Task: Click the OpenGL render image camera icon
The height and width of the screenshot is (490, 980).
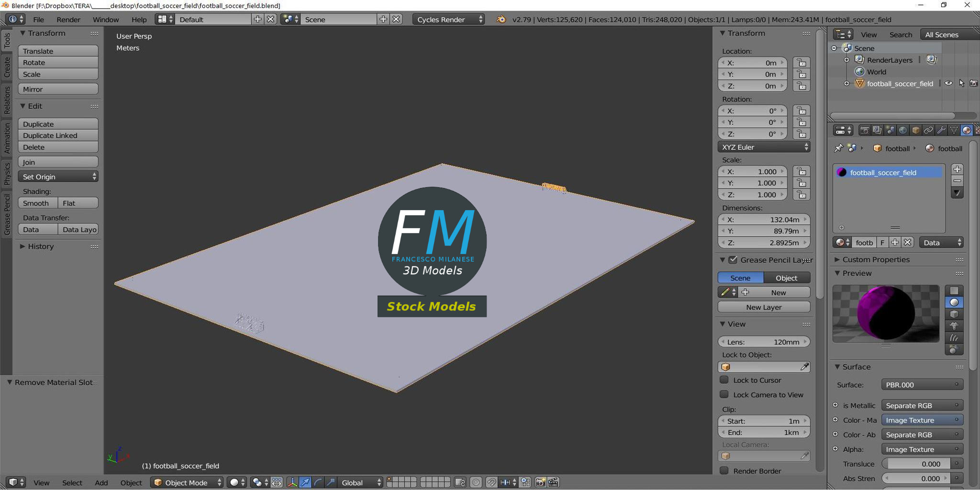Action: 540,482
